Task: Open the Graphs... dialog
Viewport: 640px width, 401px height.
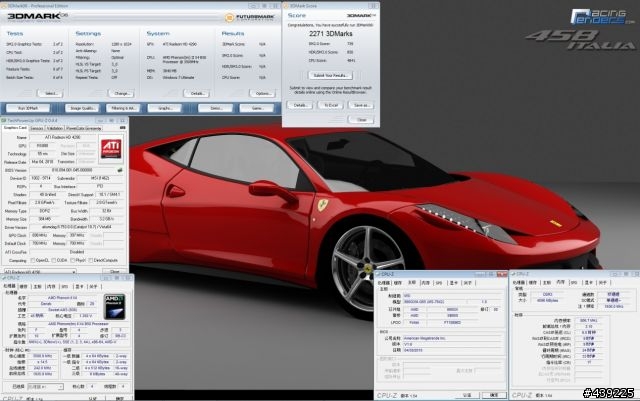Action: pyautogui.click(x=164, y=108)
